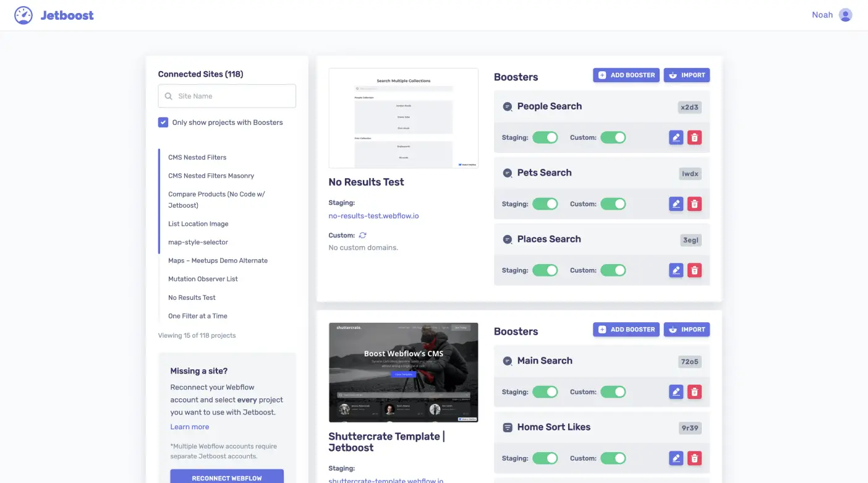
Task: Click the x2d3 booster ID badge
Action: 689,107
